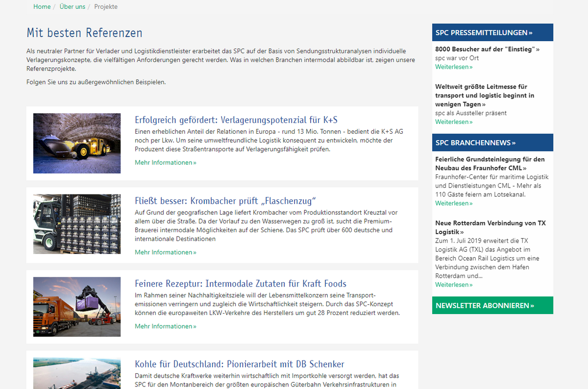Click 'Folgen Sie uns zu außergewöhnlichen Beispielen.' text
Image resolution: width=588 pixels, height=389 pixels.
(x=96, y=82)
